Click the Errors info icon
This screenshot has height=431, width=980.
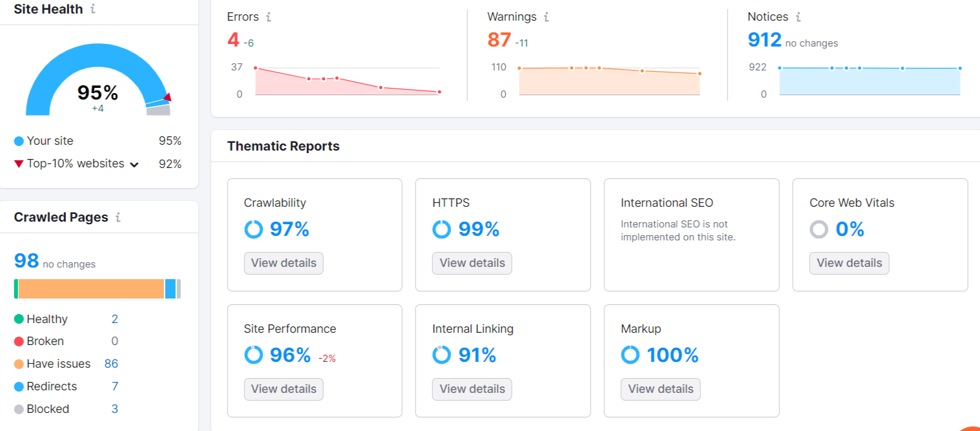click(x=268, y=17)
